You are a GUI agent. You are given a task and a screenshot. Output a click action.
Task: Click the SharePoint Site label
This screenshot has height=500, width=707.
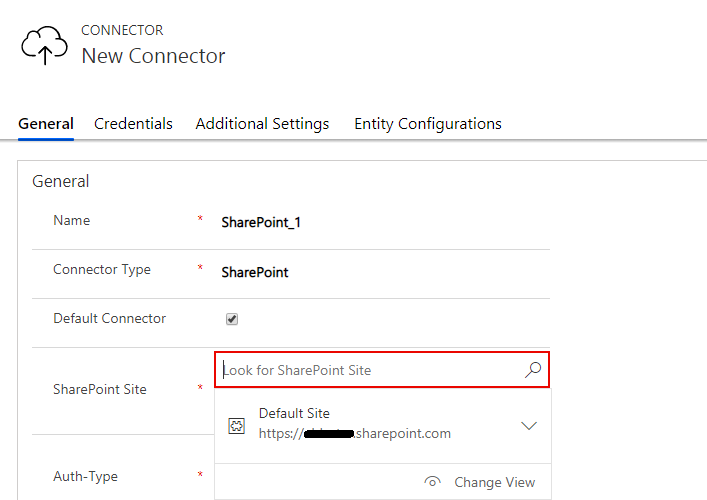tap(100, 389)
